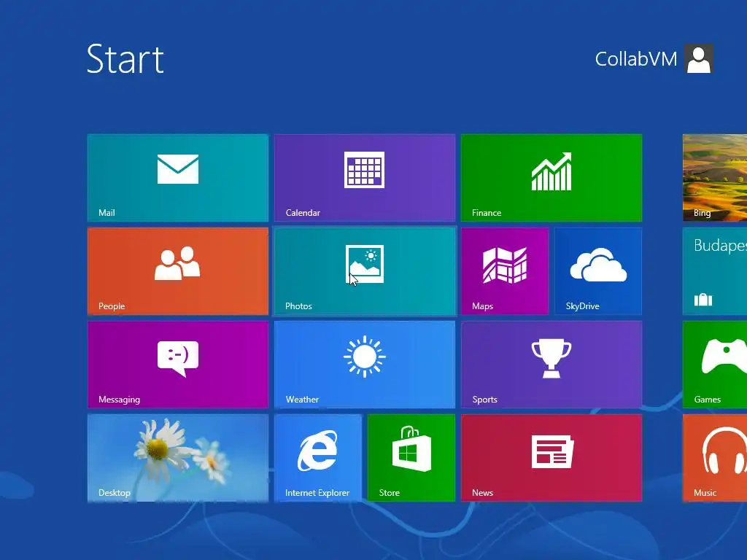Launch the Finance app tile
747x560 pixels.
[x=551, y=178]
